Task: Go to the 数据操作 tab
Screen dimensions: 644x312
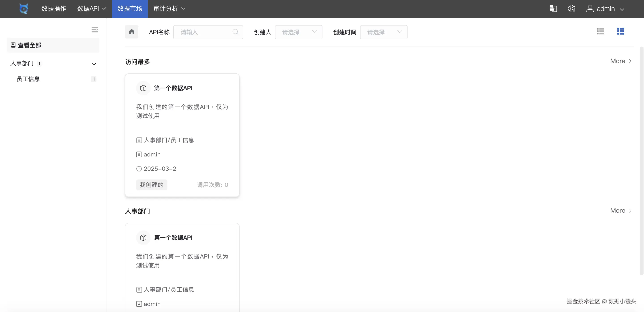Action: [x=54, y=9]
